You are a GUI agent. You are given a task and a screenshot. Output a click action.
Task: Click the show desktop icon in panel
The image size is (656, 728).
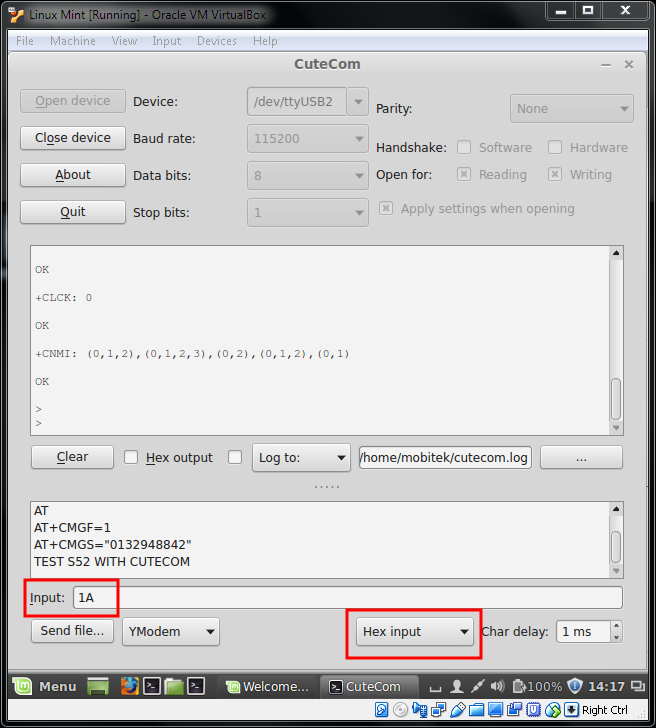tap(97, 686)
